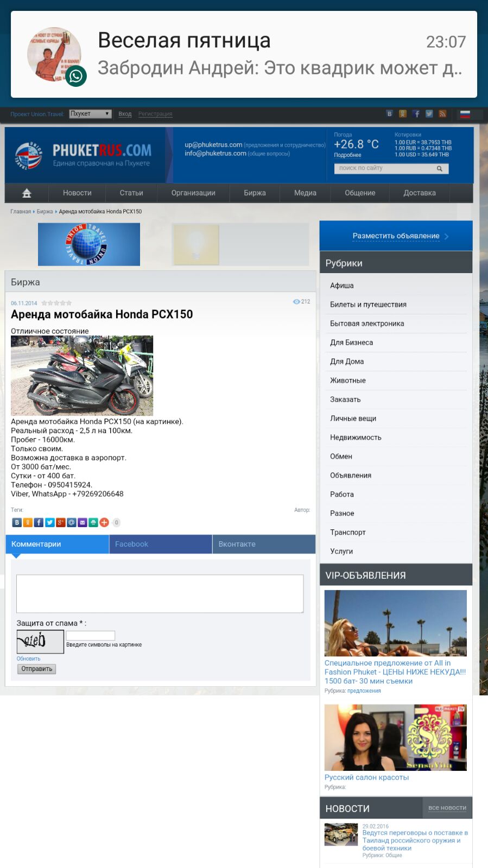
Task: Click the Обновить captcha link
Action: click(28, 658)
